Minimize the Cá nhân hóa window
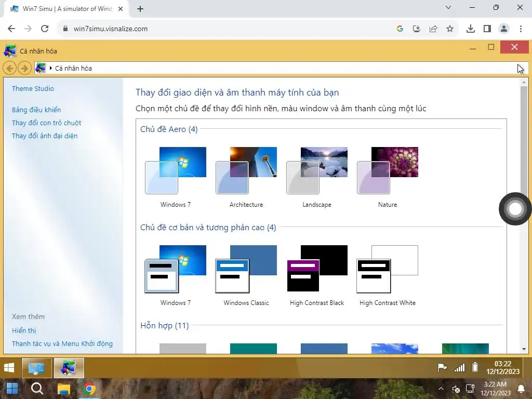 point(473,48)
